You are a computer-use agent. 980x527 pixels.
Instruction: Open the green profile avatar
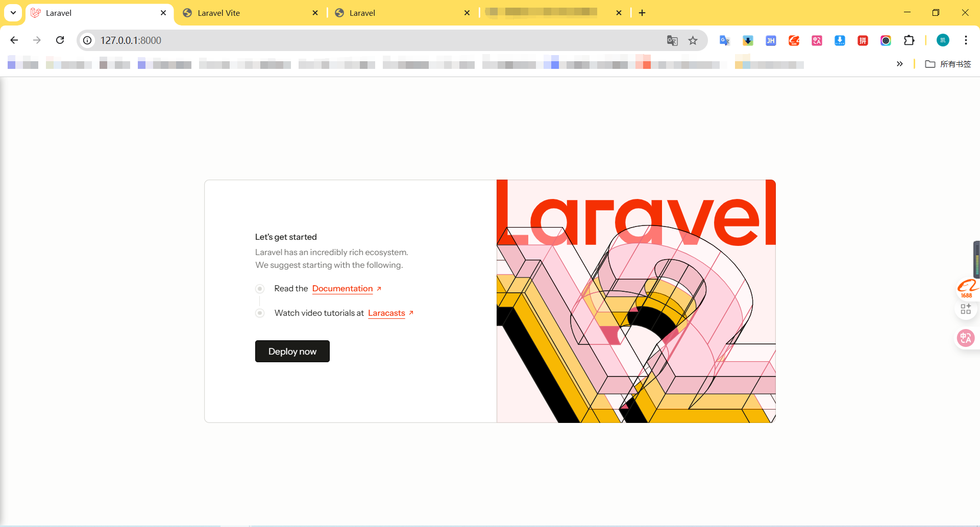(943, 40)
